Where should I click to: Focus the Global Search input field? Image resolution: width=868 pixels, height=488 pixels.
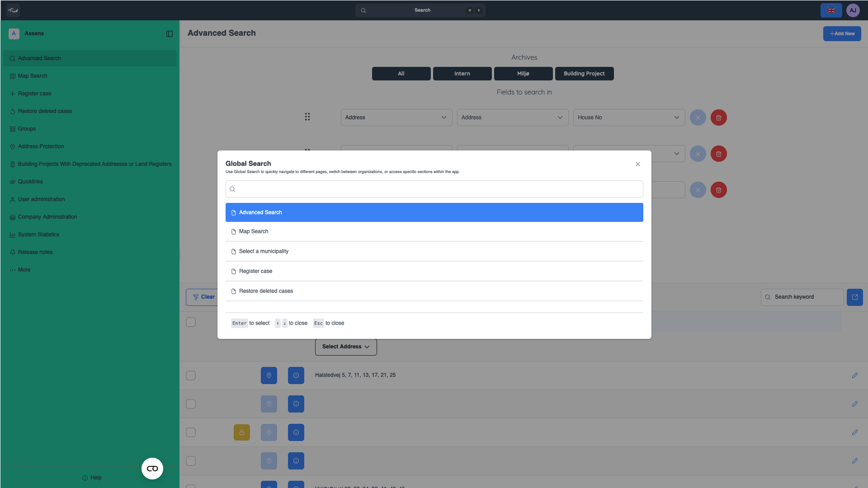pyautogui.click(x=434, y=189)
